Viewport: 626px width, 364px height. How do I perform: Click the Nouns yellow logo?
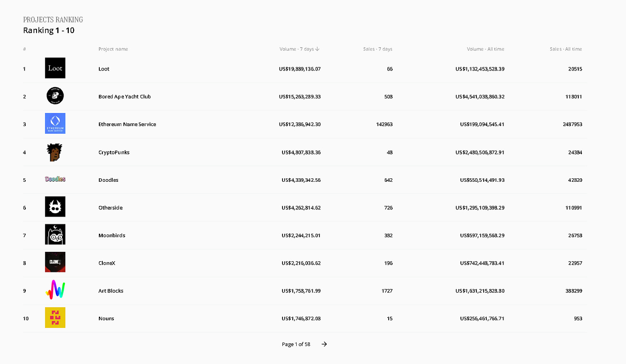click(x=55, y=318)
